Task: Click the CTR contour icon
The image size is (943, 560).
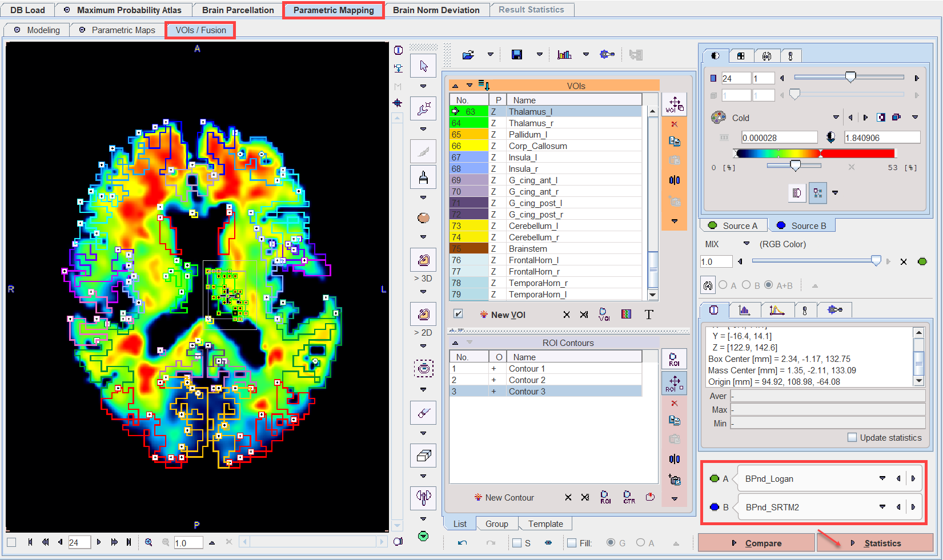Action: tap(629, 497)
